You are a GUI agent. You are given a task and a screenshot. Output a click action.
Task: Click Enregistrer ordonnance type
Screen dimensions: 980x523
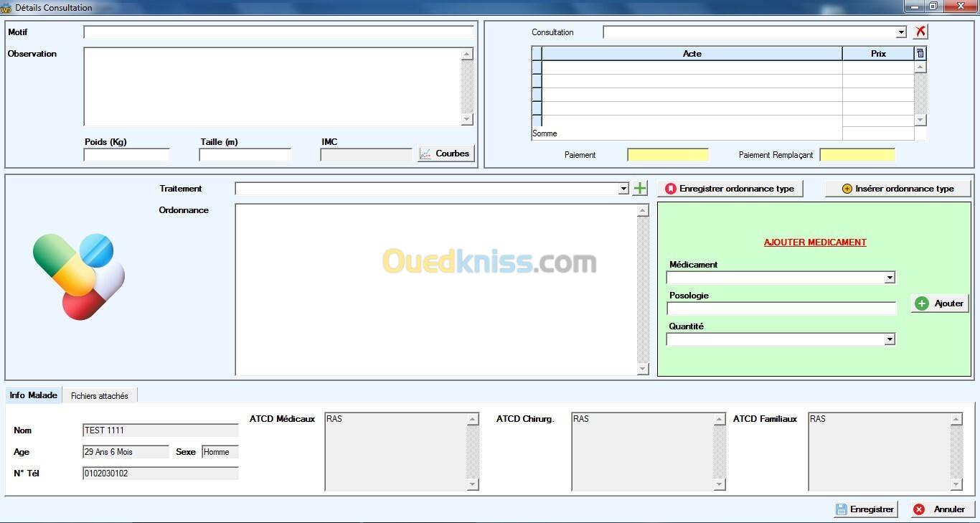[x=730, y=189]
